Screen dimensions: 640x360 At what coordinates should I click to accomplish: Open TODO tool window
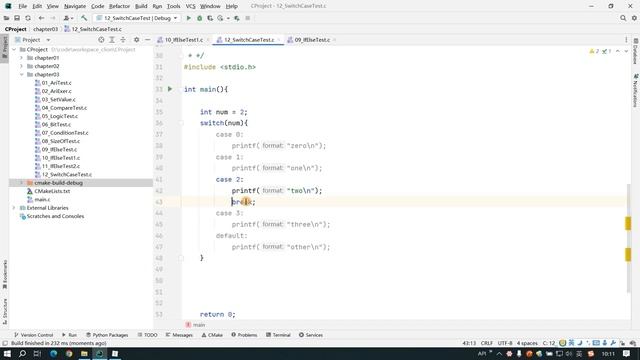[147, 335]
